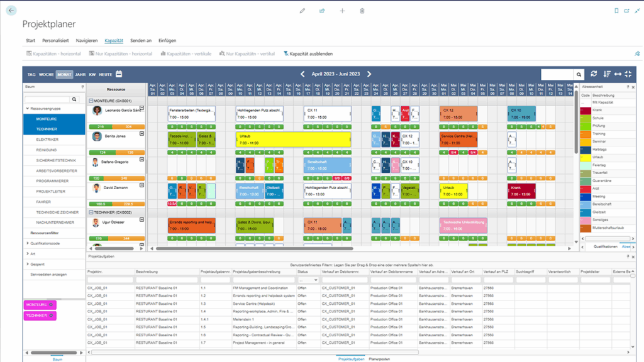Click the yellow Urlaub color swatch
This screenshot has width=644, height=362.
(584, 158)
